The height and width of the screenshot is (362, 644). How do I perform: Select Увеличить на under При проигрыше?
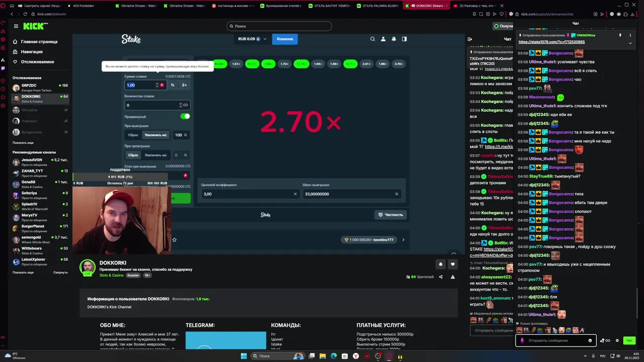155,155
